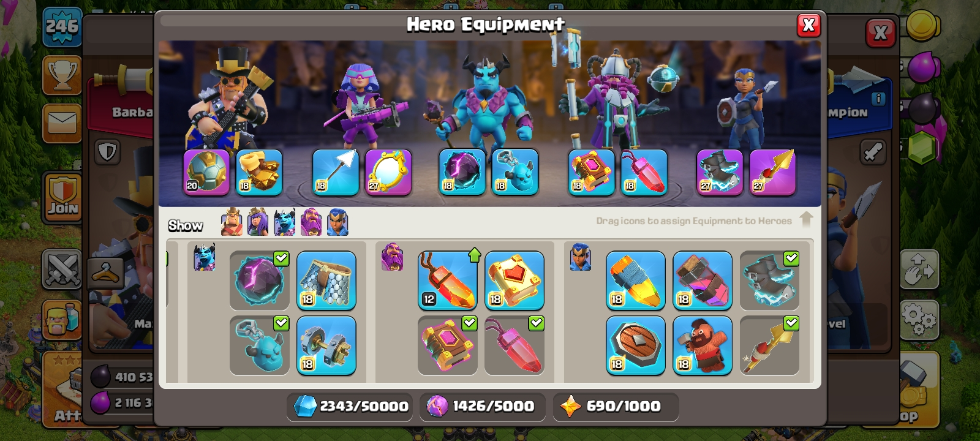Toggle the equipped Electro Boots checkmark

pos(791,258)
